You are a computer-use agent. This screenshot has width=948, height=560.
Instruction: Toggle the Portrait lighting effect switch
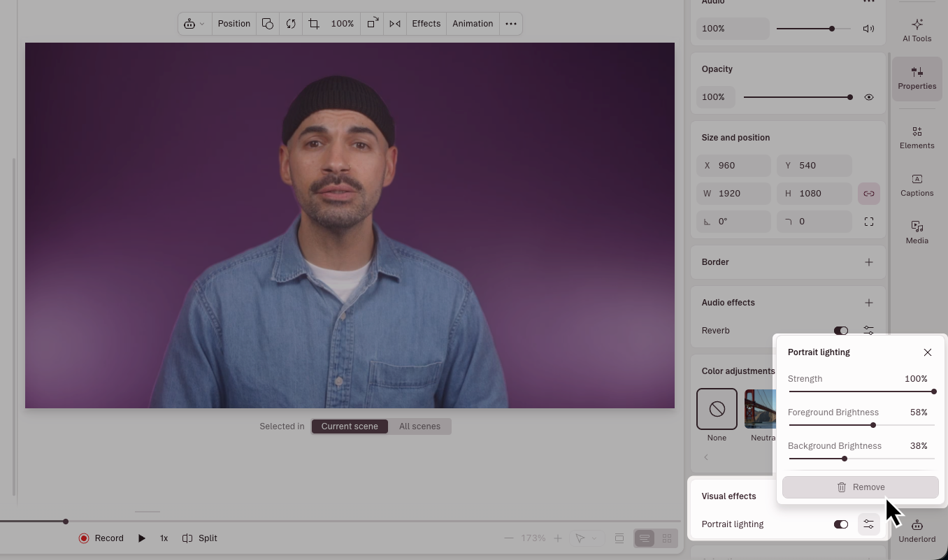tap(841, 524)
